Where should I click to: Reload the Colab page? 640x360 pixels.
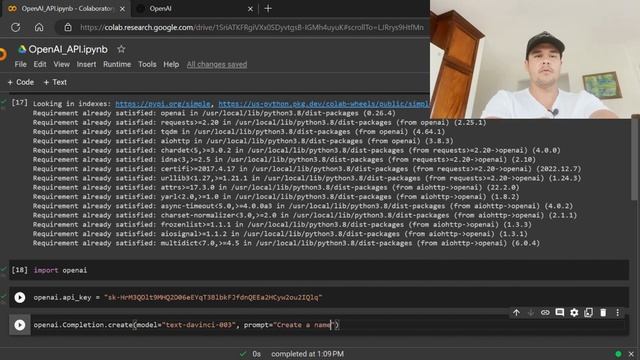point(16,27)
